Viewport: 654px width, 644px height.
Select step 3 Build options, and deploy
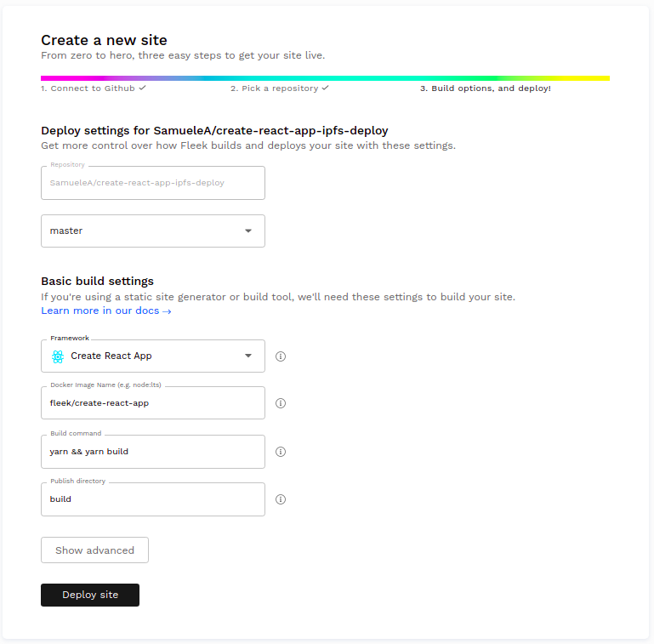485,88
